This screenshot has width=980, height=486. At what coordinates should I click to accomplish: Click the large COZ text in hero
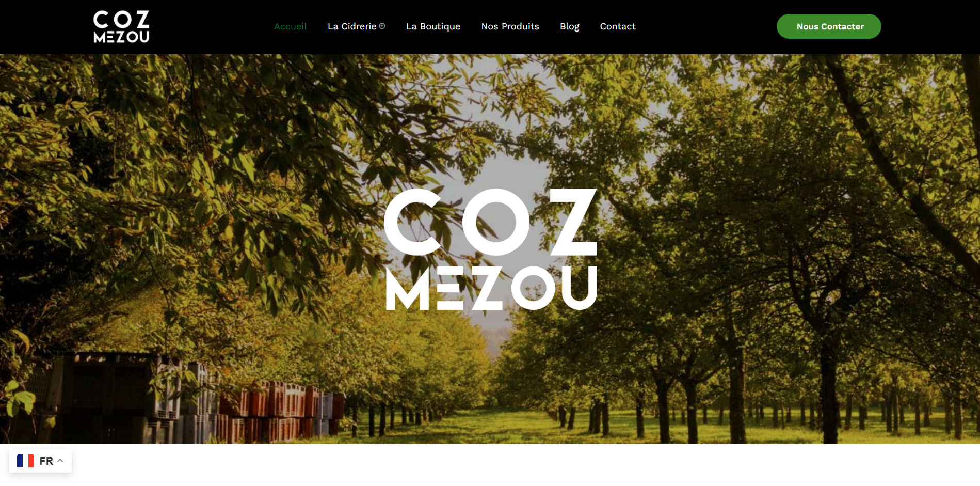tap(490, 222)
